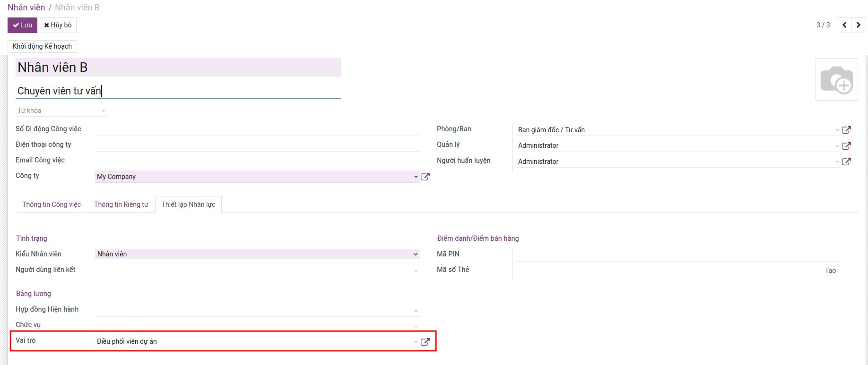Image resolution: width=868 pixels, height=365 pixels.
Task: Click the Lưu save button
Action: (22, 25)
